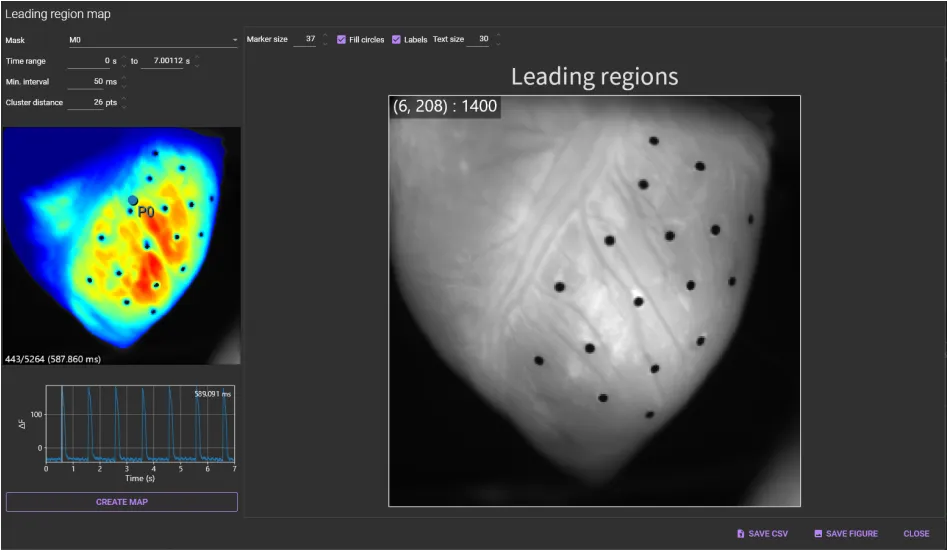Click the CLOSE button
This screenshot has height=550, width=947.
coord(916,534)
